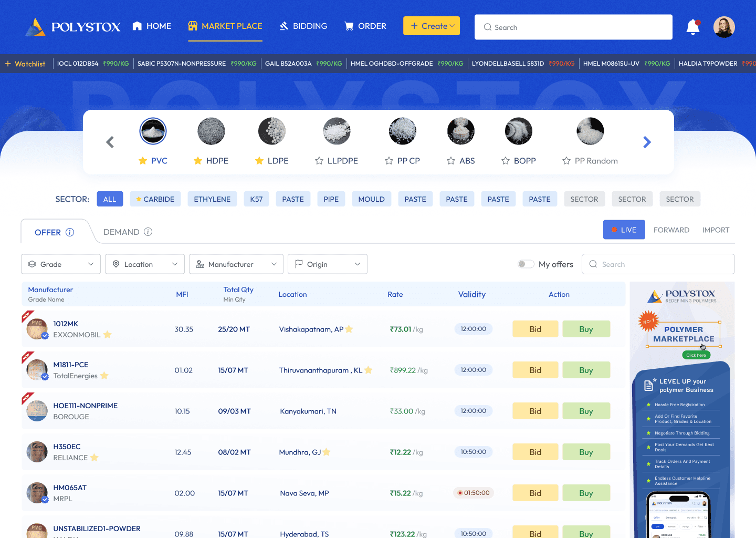Show info for OFFER tab
Screen dimensions: 756x538
tap(70, 232)
